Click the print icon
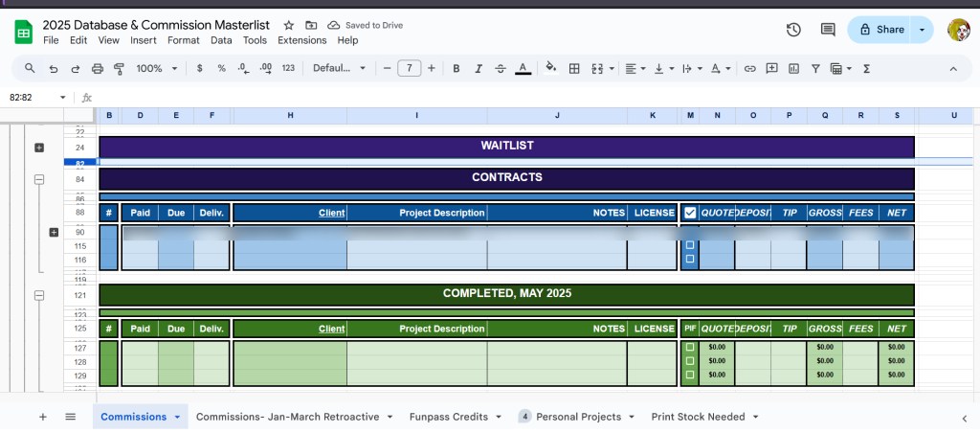980x433 pixels. (x=98, y=69)
